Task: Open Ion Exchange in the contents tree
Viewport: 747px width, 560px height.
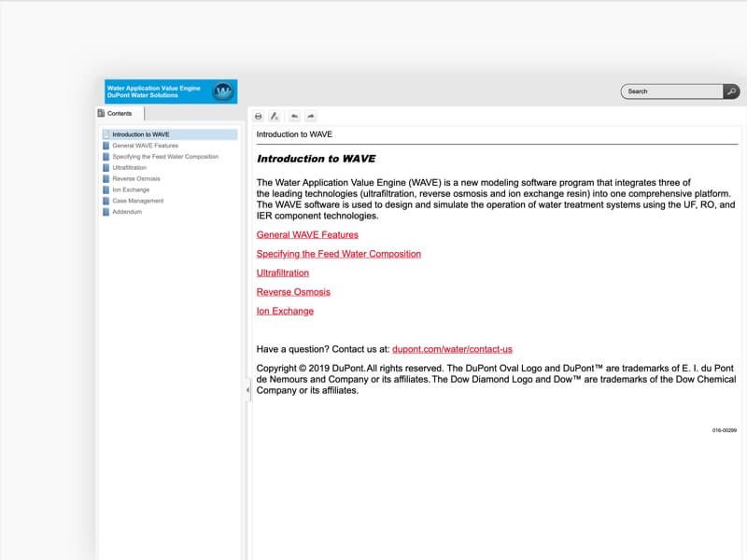Action: point(131,189)
